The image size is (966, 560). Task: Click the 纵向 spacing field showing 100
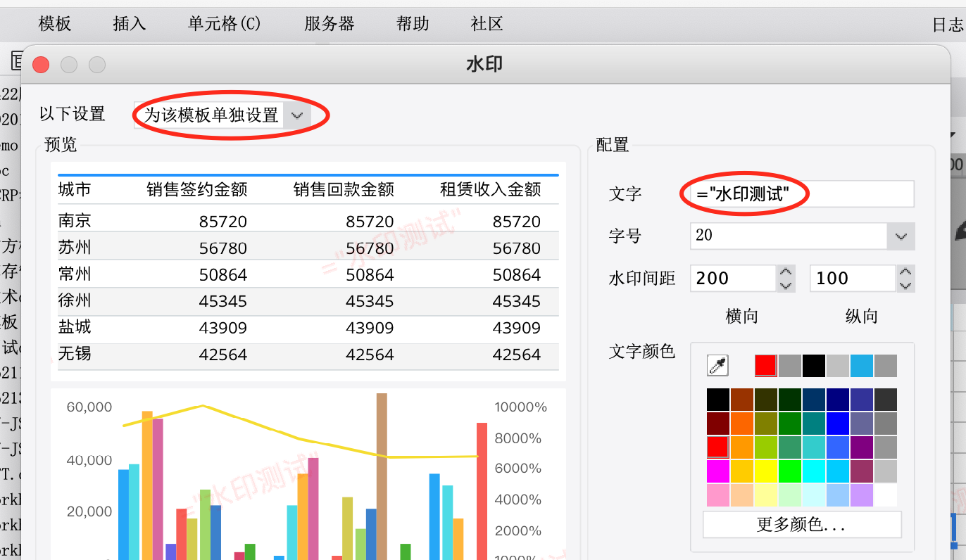pos(852,278)
